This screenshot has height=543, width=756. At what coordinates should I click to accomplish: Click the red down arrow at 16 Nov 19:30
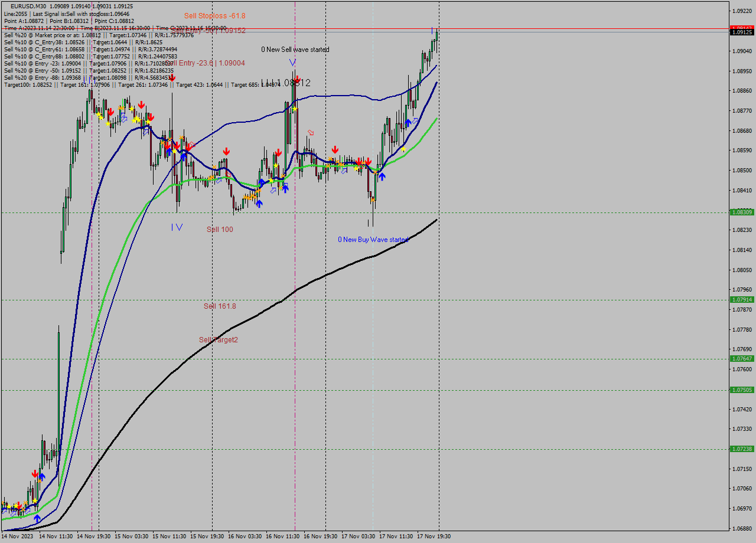pos(335,151)
